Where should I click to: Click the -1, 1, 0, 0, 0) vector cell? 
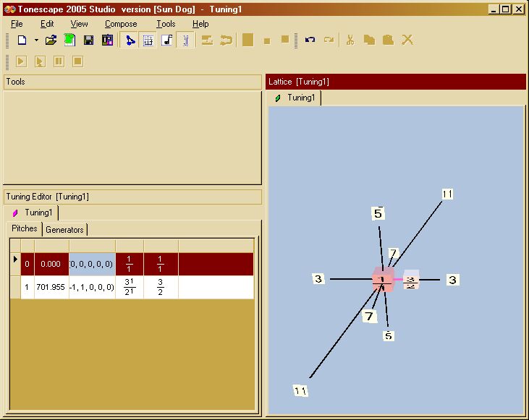tap(92, 287)
